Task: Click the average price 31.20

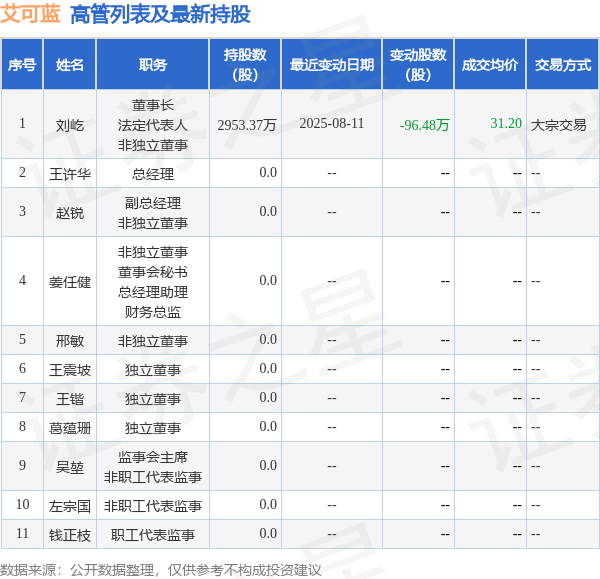Action: (506, 123)
